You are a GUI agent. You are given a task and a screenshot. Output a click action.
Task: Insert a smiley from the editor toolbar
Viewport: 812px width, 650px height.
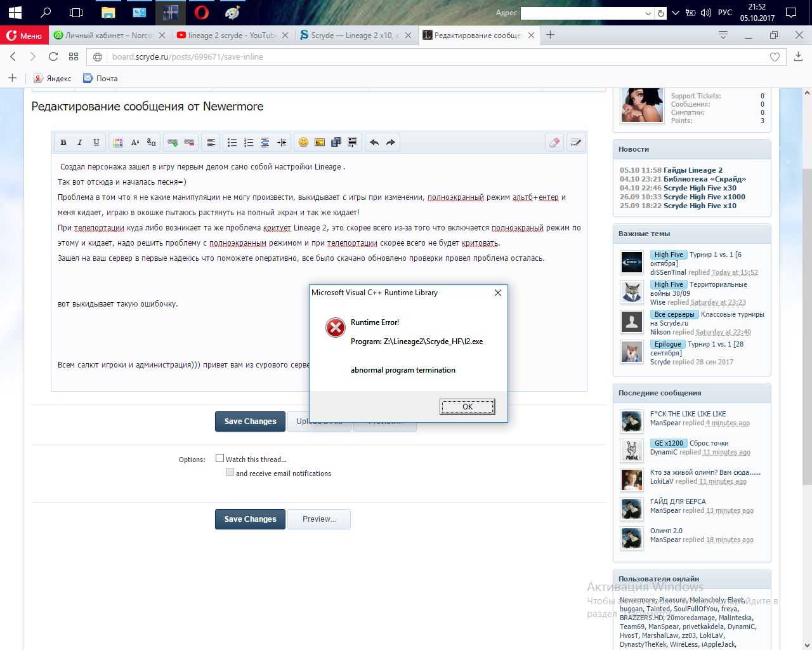(303, 142)
